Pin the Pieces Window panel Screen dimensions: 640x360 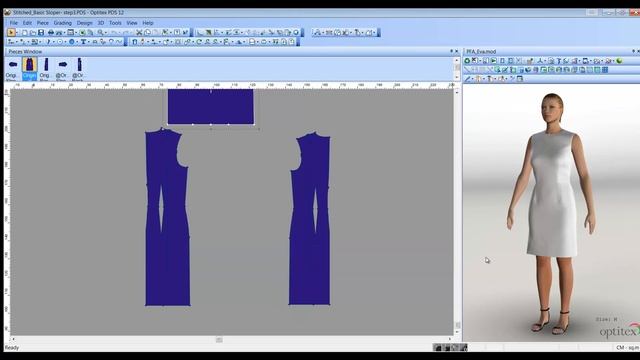[x=451, y=51]
